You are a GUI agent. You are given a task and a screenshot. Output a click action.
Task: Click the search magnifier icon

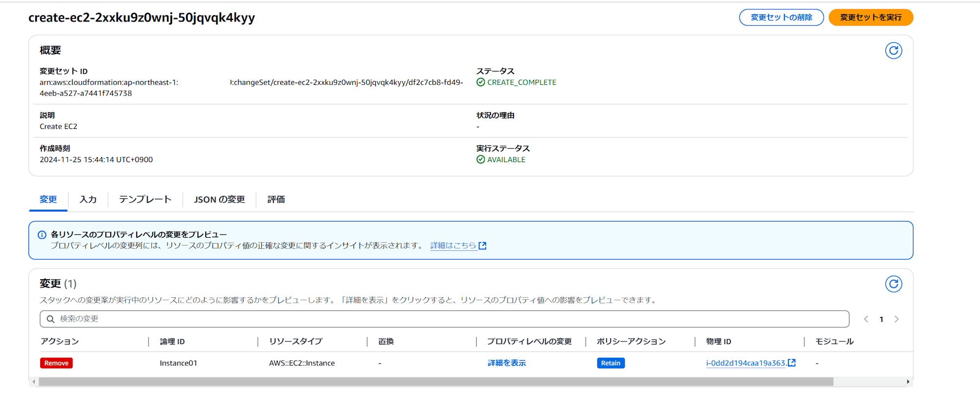(x=50, y=319)
